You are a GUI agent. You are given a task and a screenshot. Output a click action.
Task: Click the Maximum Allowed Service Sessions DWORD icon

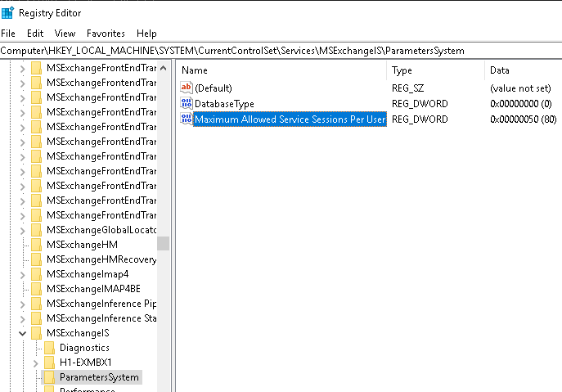[187, 119]
